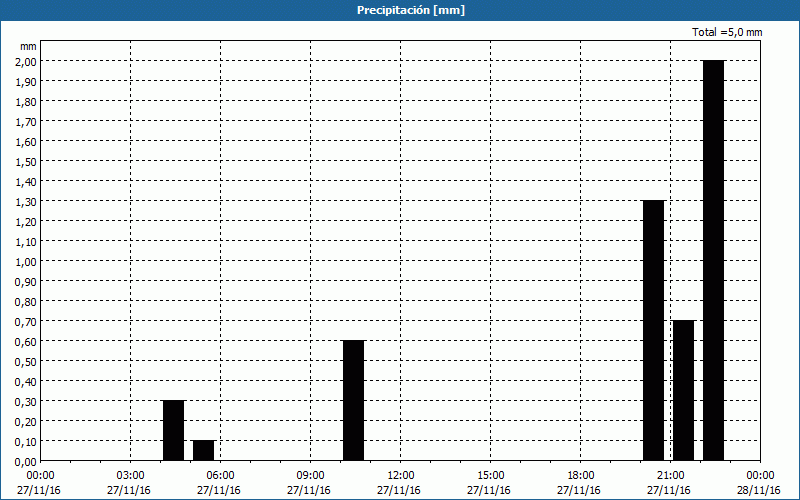
Task: Click the 03:00 time axis label
Action: (131, 476)
